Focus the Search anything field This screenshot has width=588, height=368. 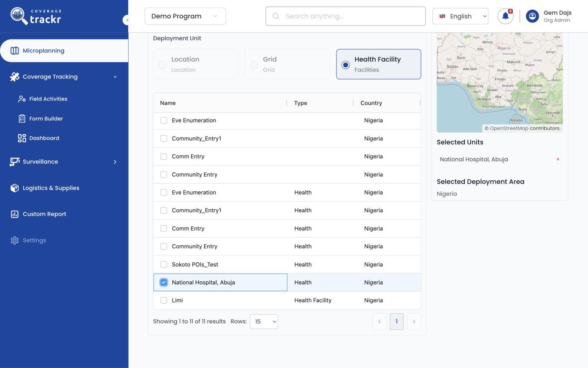coord(345,16)
